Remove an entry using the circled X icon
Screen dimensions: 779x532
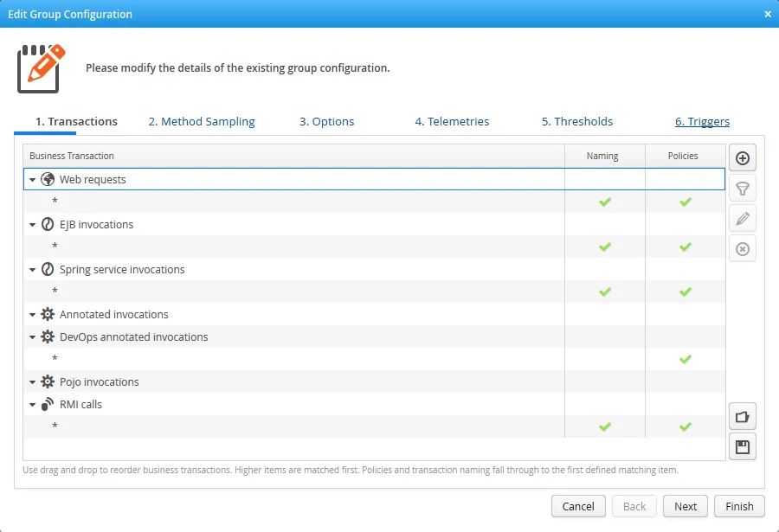(x=742, y=248)
